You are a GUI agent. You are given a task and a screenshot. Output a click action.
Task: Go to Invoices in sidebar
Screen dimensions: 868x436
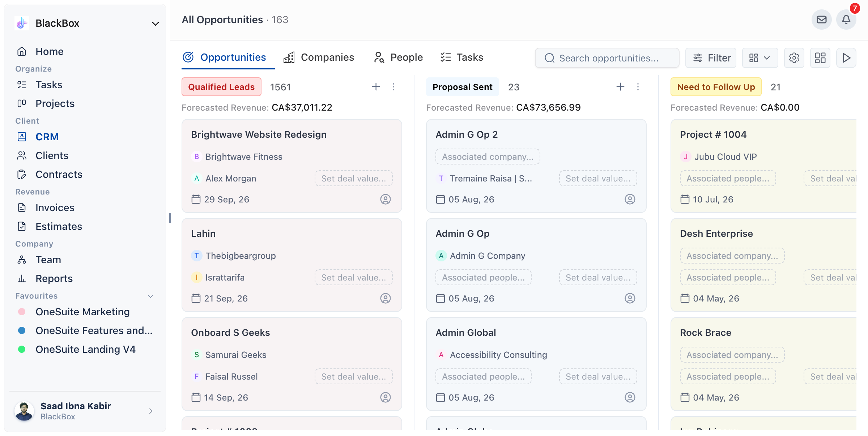55,208
